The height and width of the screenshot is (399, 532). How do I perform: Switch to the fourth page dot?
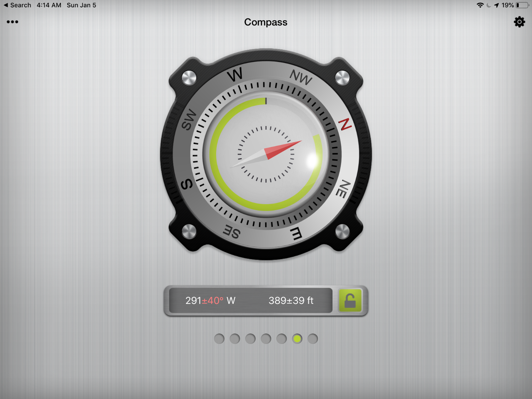(266, 339)
